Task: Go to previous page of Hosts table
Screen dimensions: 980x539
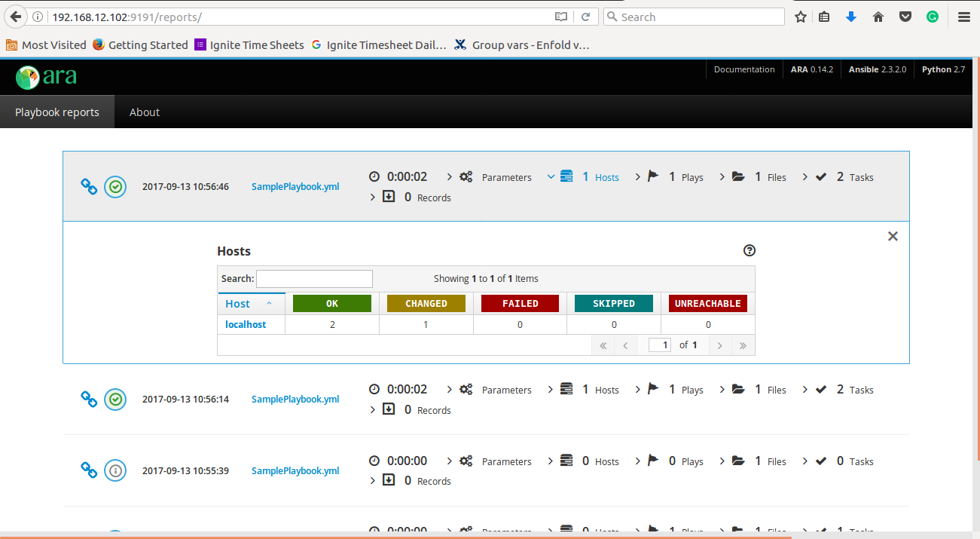Action: (625, 345)
